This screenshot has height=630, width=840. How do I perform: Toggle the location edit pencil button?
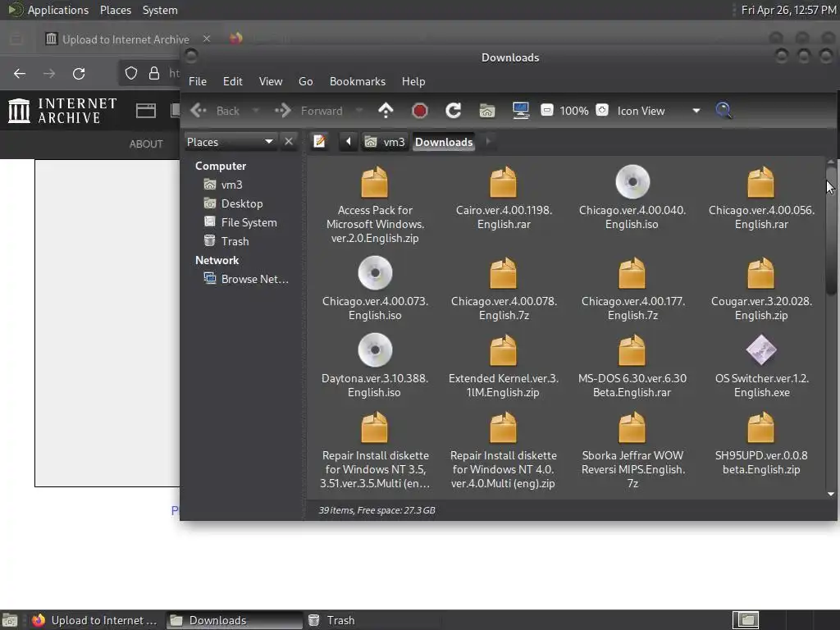tap(320, 141)
